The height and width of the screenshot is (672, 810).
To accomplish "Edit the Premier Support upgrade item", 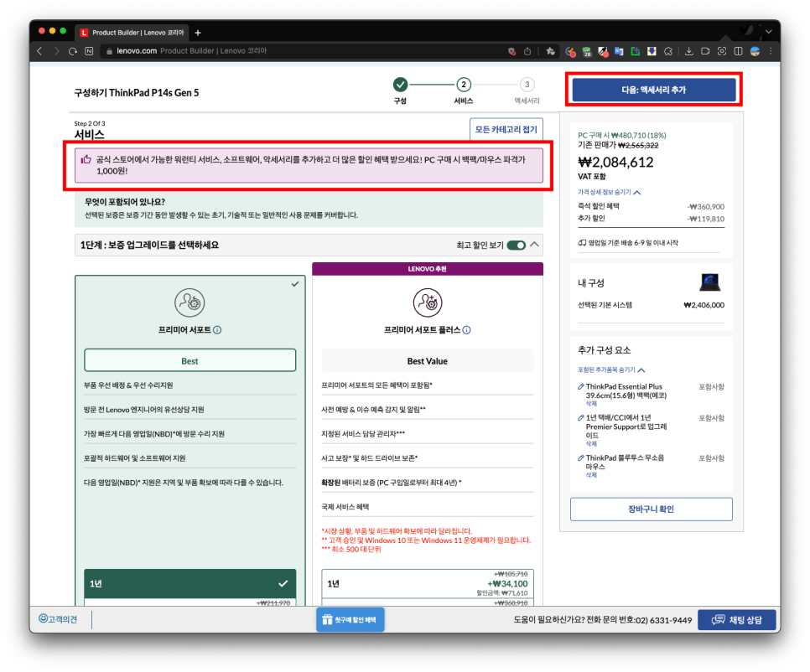I will [x=580, y=417].
